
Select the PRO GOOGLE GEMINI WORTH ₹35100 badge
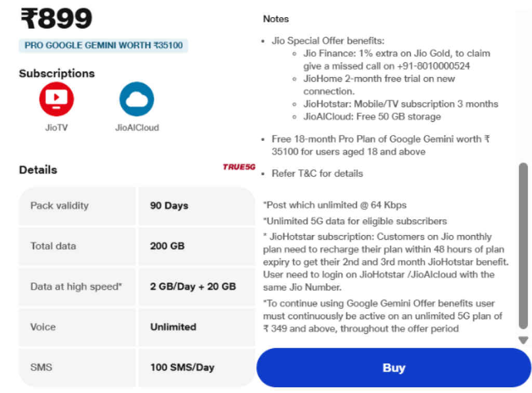103,46
